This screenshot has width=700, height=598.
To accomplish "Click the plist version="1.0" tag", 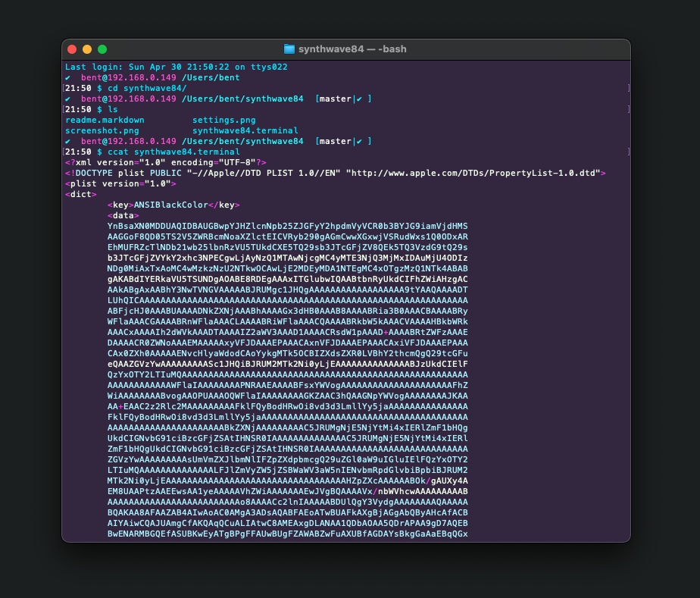I will tap(120, 184).
